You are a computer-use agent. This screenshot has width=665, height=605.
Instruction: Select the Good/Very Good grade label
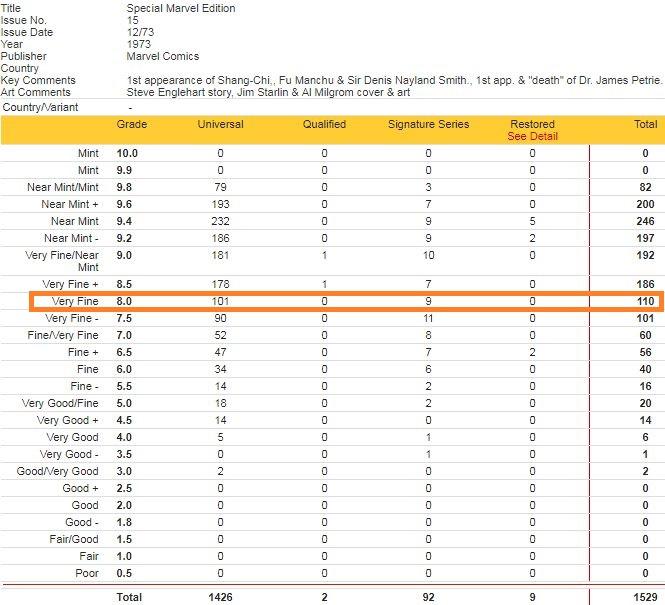[58, 471]
